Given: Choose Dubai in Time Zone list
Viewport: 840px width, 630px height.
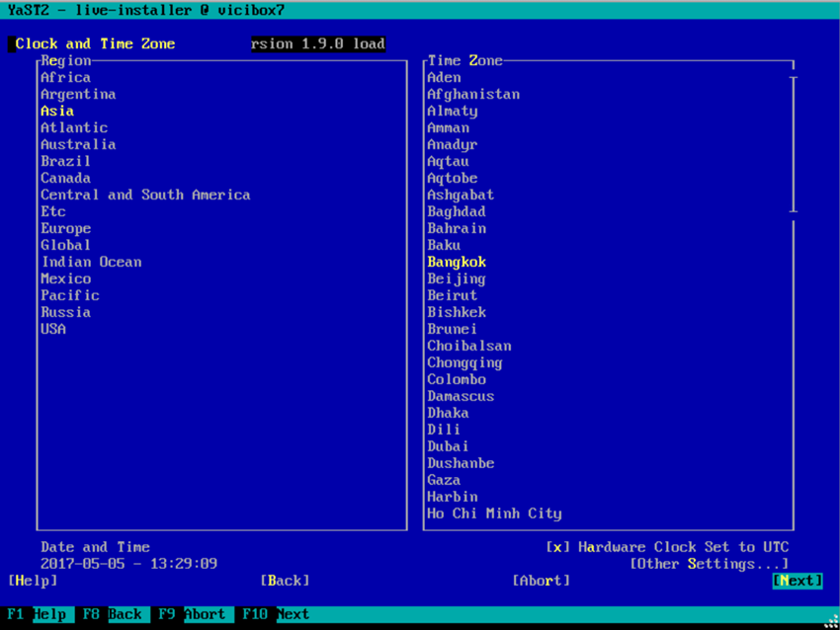Looking at the screenshot, I should point(448,446).
